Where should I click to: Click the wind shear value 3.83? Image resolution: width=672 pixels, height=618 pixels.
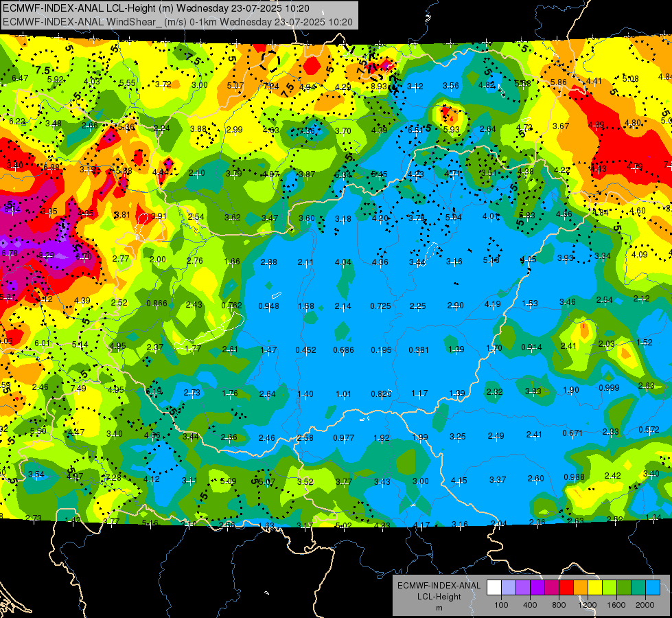[x=533, y=391]
